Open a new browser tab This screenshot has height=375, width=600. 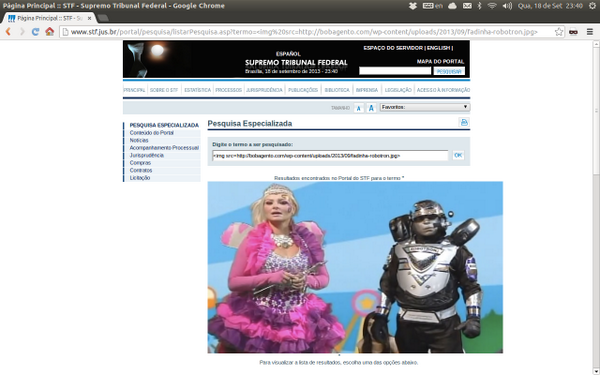(x=103, y=18)
